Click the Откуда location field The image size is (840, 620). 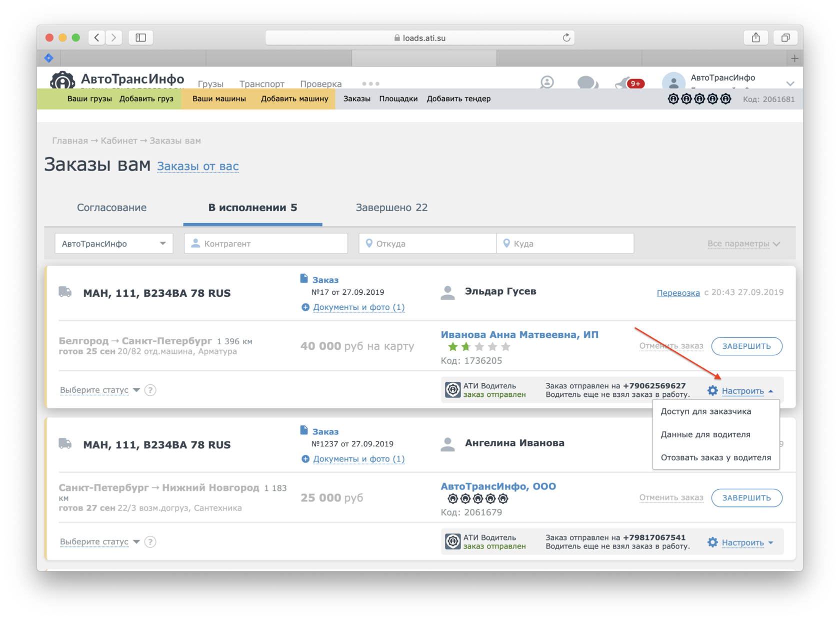point(427,244)
